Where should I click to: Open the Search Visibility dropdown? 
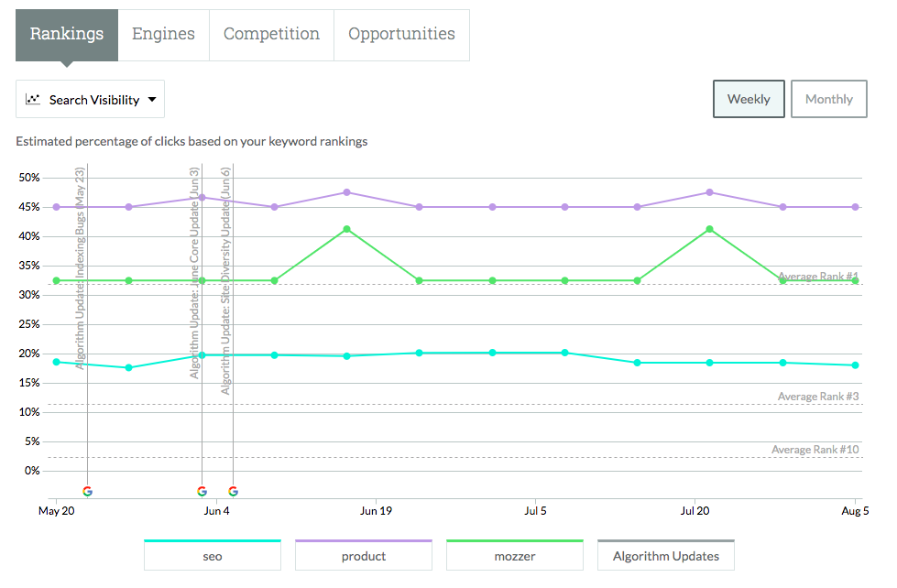click(x=90, y=99)
